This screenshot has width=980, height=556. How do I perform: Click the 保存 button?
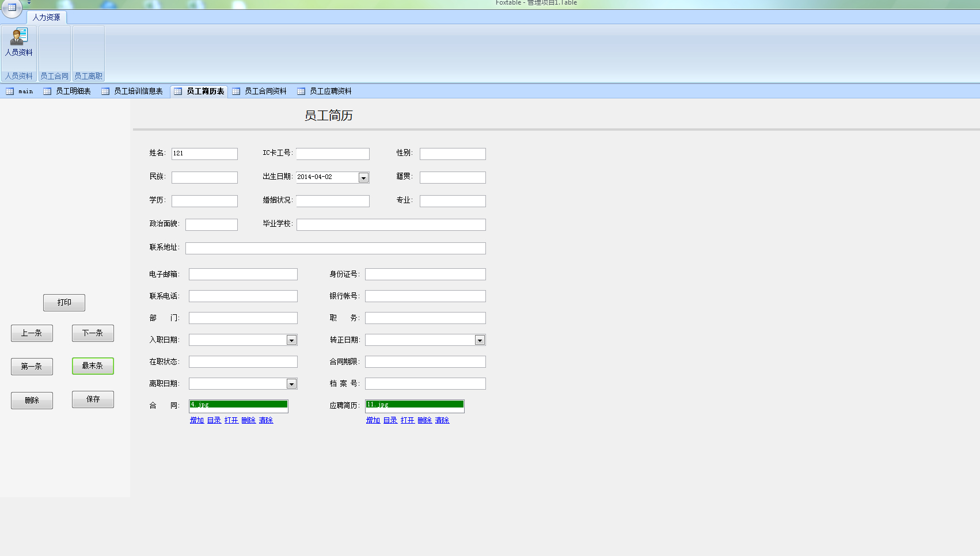93,399
